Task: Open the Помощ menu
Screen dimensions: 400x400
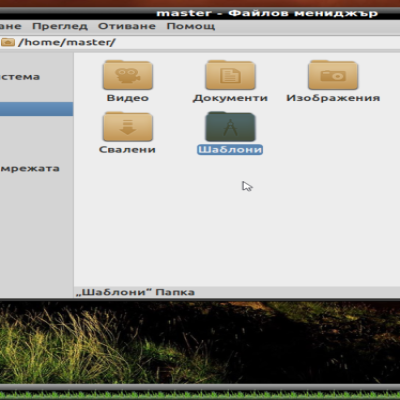Action: [191, 26]
